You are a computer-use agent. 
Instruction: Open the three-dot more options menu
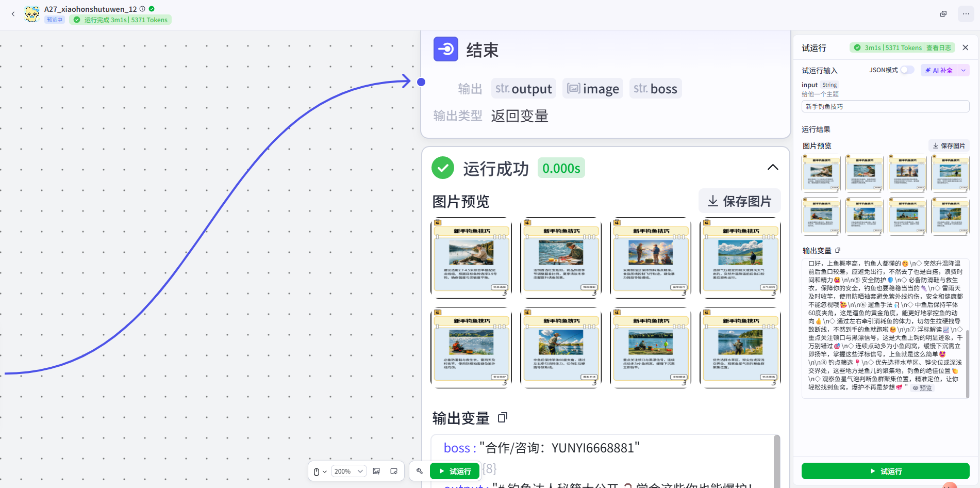click(966, 14)
